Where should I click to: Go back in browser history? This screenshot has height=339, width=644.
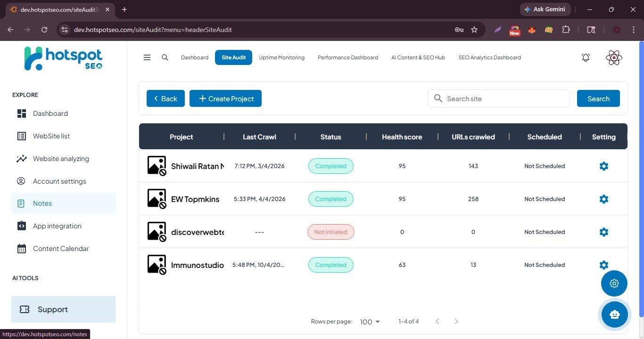coord(10,30)
